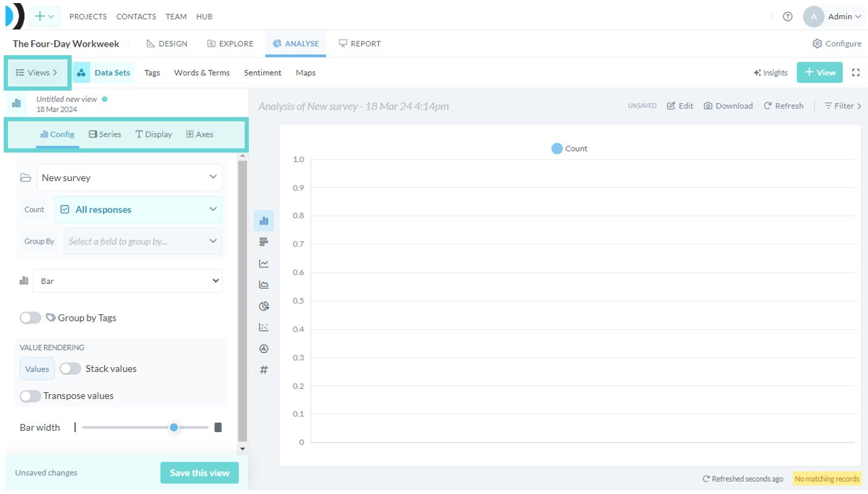This screenshot has height=494, width=868.
Task: Open the New survey dropdown
Action: click(x=129, y=177)
